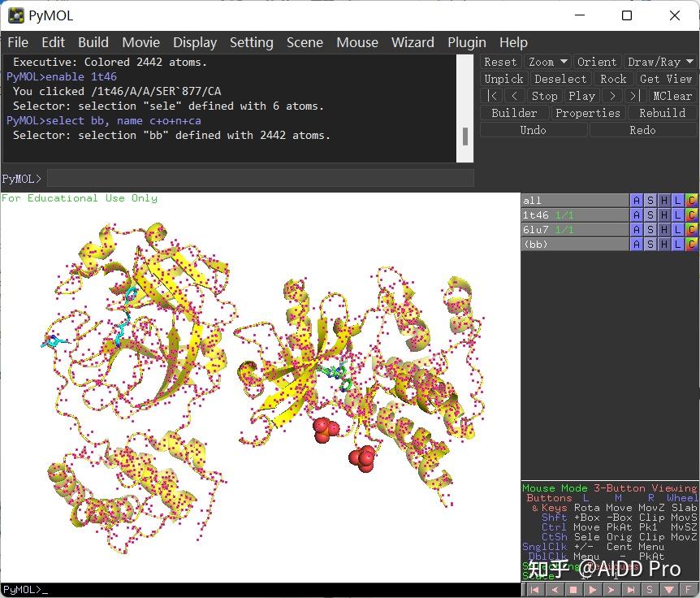Open the Wizard menu

[413, 42]
